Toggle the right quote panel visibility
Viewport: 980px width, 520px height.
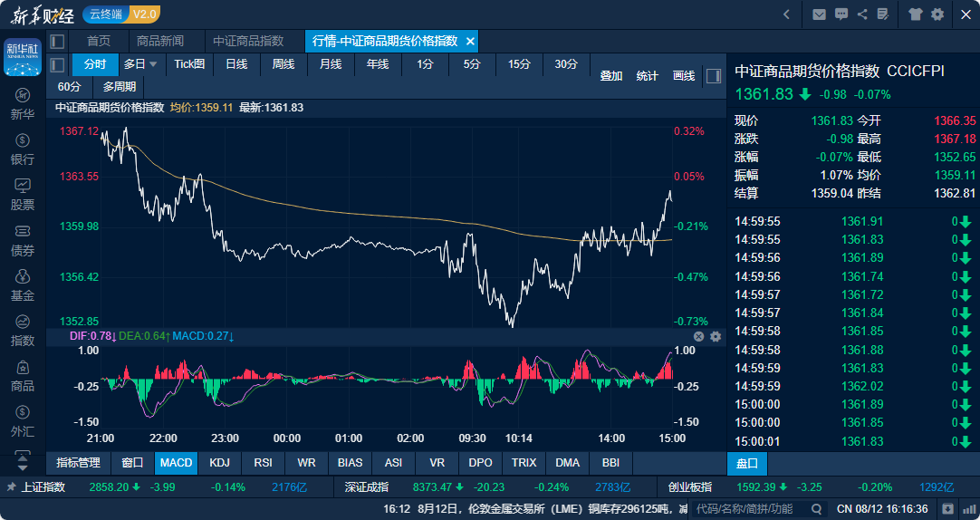pos(714,76)
